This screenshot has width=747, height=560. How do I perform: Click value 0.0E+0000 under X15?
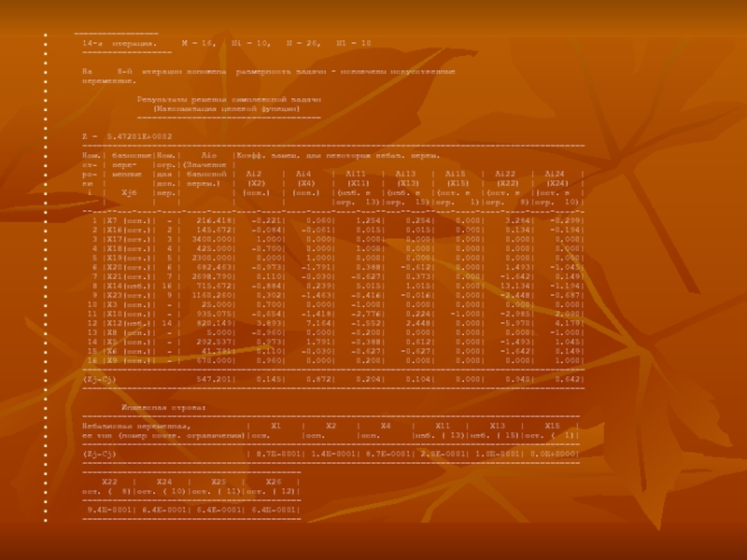click(553, 454)
